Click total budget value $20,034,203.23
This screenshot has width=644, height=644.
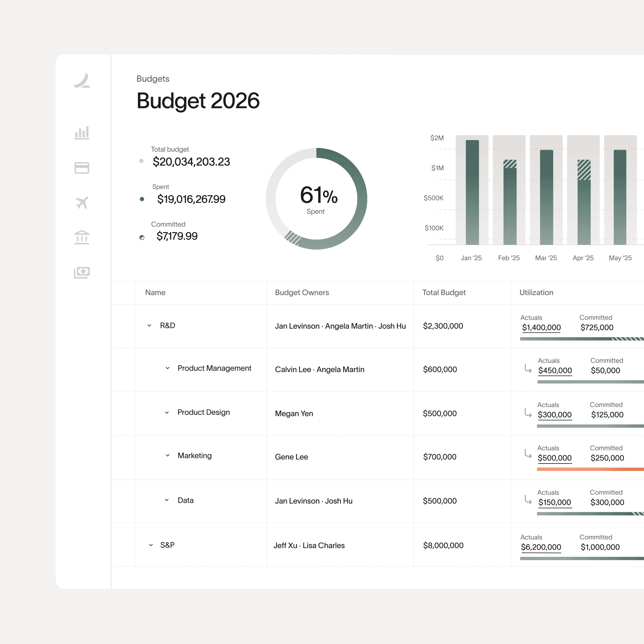[191, 162]
